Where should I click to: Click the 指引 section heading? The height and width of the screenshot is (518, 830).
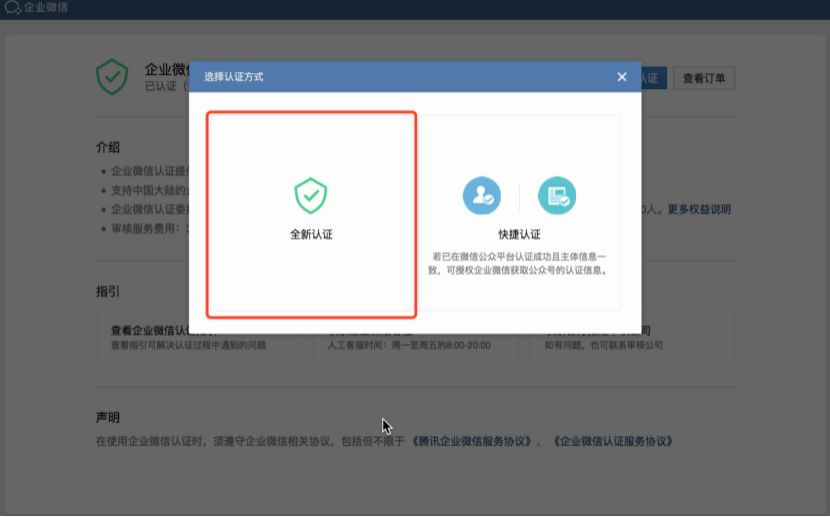pyautogui.click(x=108, y=291)
